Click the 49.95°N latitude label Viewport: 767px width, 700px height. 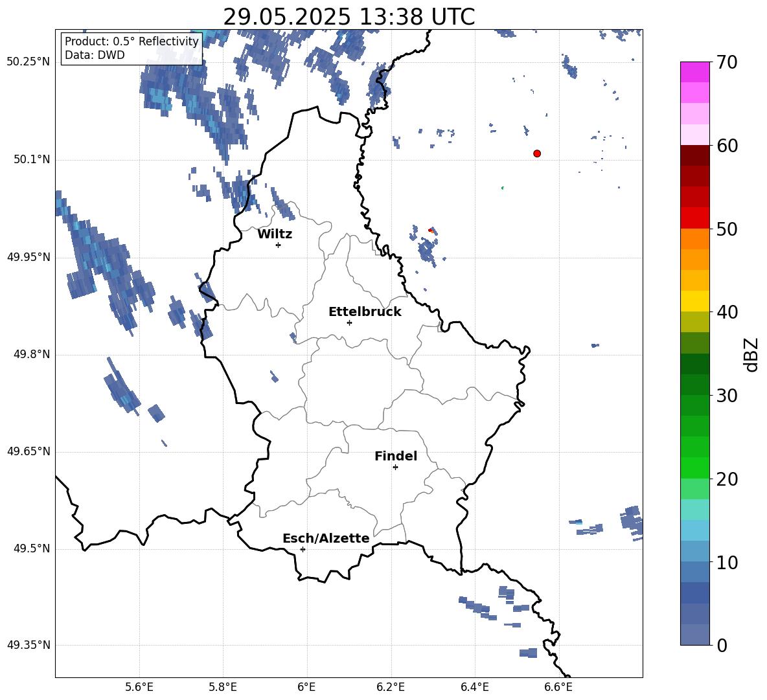coord(29,257)
